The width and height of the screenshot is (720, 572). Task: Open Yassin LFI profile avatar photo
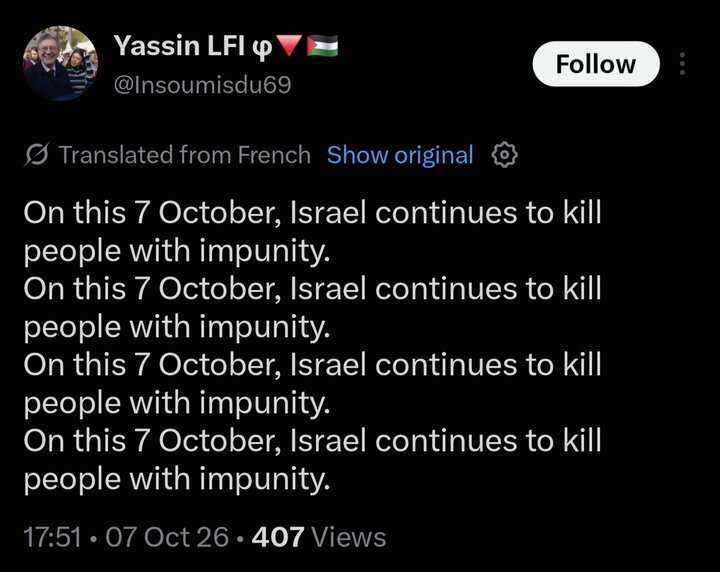[x=60, y=63]
